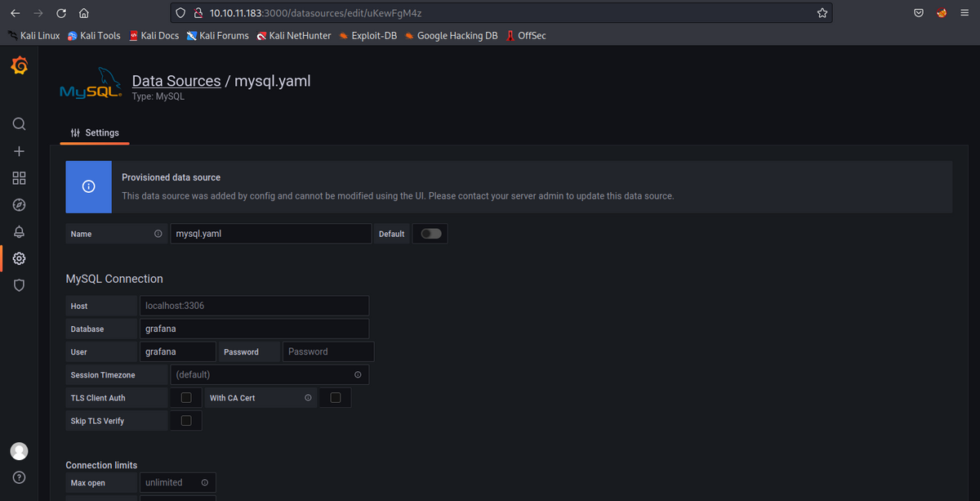Toggle the Default data source switch
980x501 pixels.
(x=431, y=234)
